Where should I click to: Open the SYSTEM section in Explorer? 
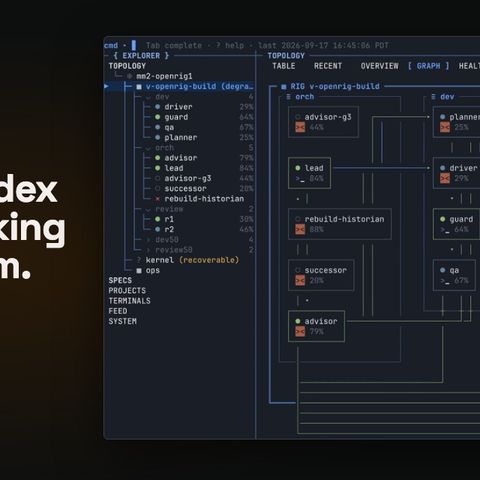click(x=122, y=321)
